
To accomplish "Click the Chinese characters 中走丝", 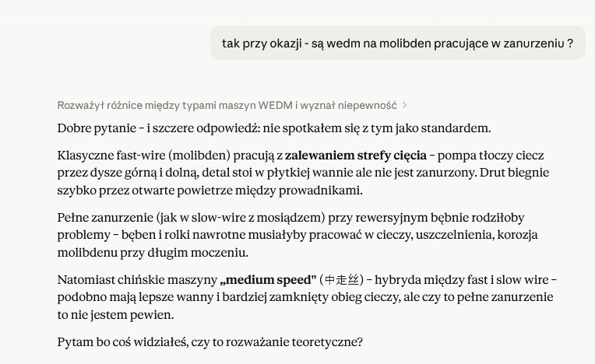I will pyautogui.click(x=342, y=280).
